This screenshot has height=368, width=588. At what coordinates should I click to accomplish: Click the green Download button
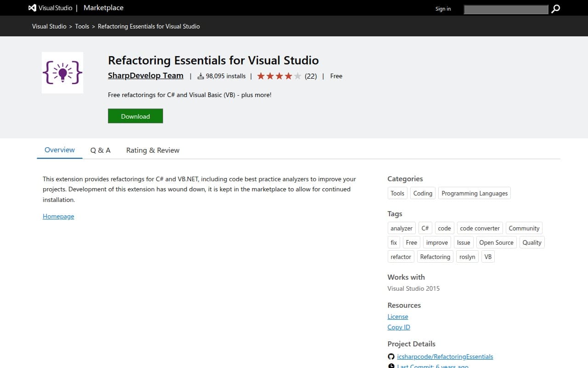coord(136,116)
